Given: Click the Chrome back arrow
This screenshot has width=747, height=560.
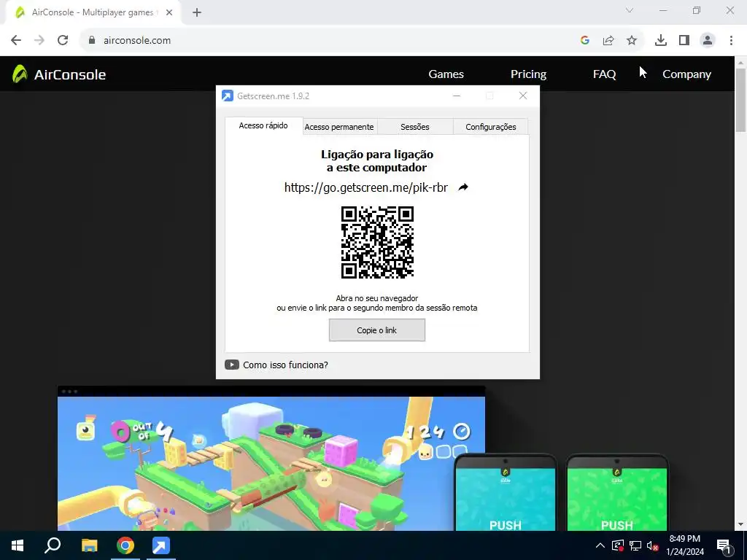Looking at the screenshot, I should [16, 41].
